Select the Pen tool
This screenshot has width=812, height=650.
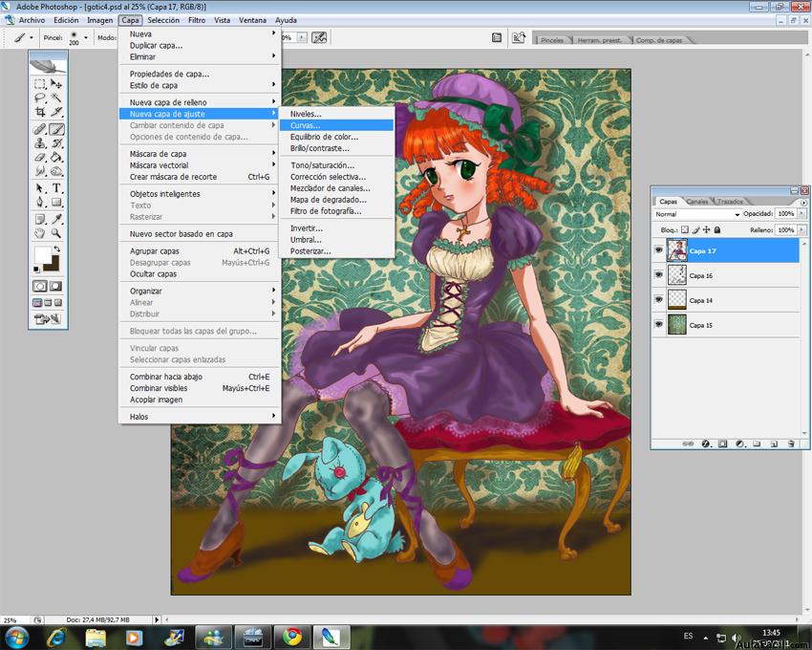tap(40, 202)
